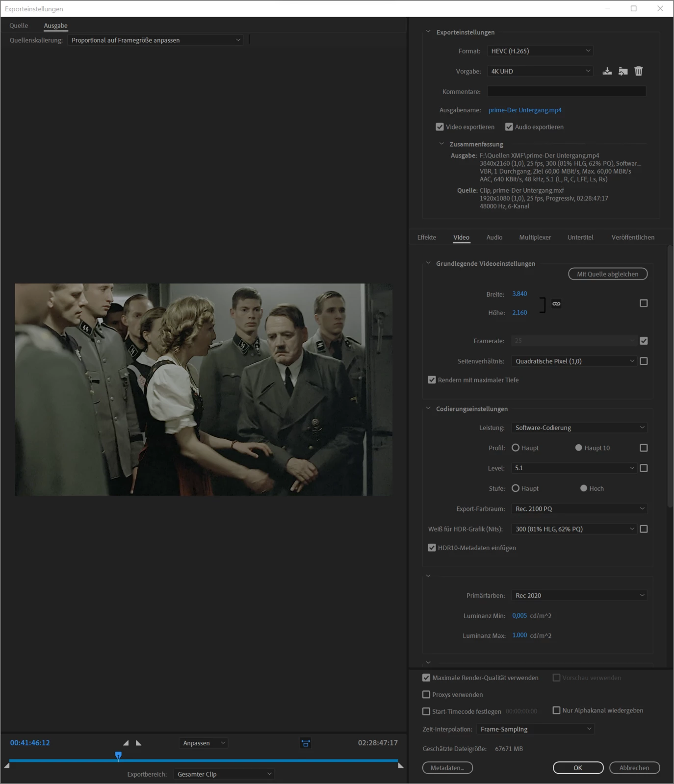The width and height of the screenshot is (674, 784).
Task: Click the delete preset trash icon
Action: pos(639,71)
